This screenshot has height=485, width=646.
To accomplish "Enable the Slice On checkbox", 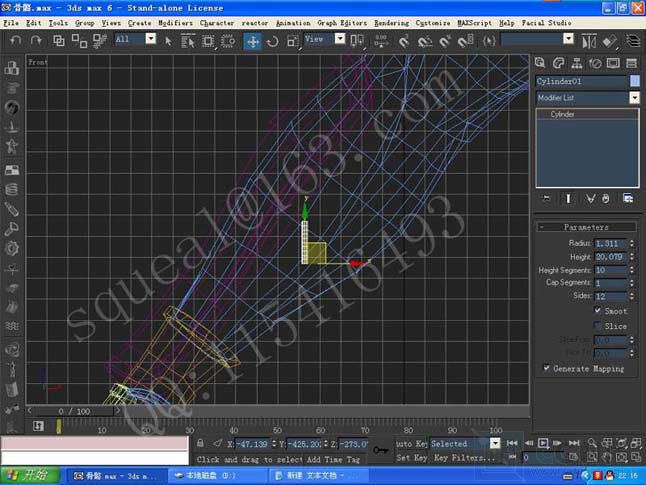I will pyautogui.click(x=598, y=326).
